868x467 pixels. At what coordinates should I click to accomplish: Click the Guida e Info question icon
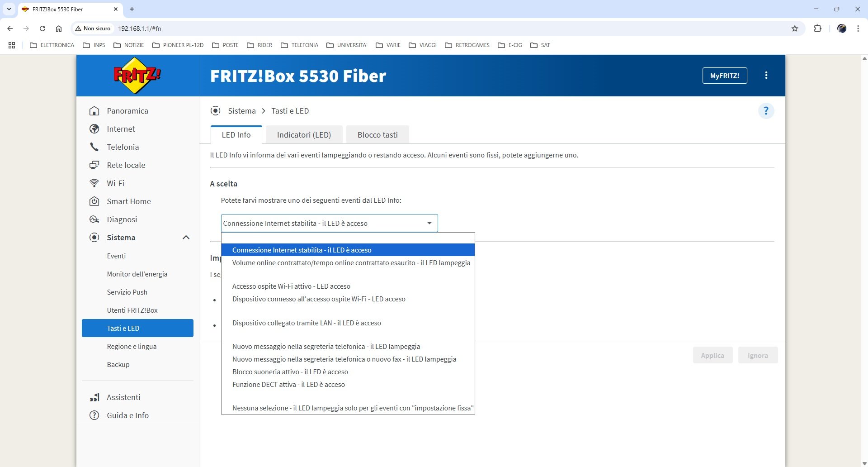pyautogui.click(x=94, y=415)
